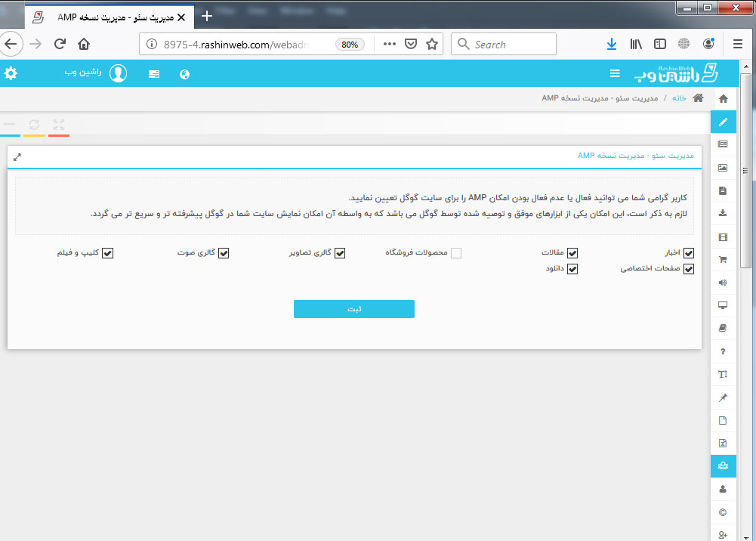Click the fullscreen icon in the page toolbar
The width and height of the screenshot is (756, 541).
[59, 125]
